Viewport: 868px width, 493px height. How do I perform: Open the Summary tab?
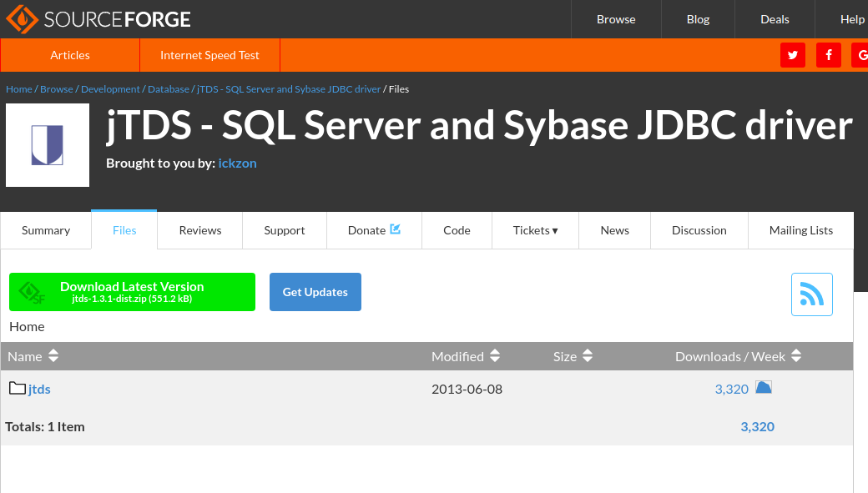(x=46, y=230)
